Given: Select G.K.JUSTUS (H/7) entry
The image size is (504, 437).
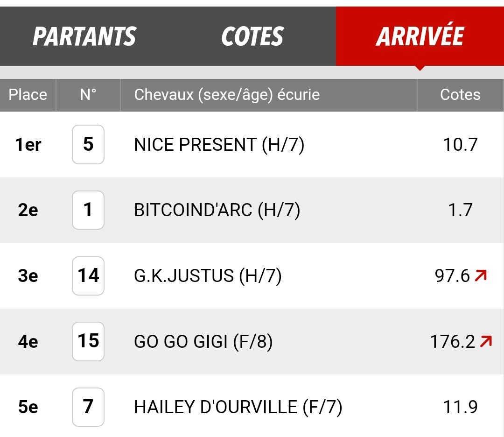Looking at the screenshot, I should (208, 276).
